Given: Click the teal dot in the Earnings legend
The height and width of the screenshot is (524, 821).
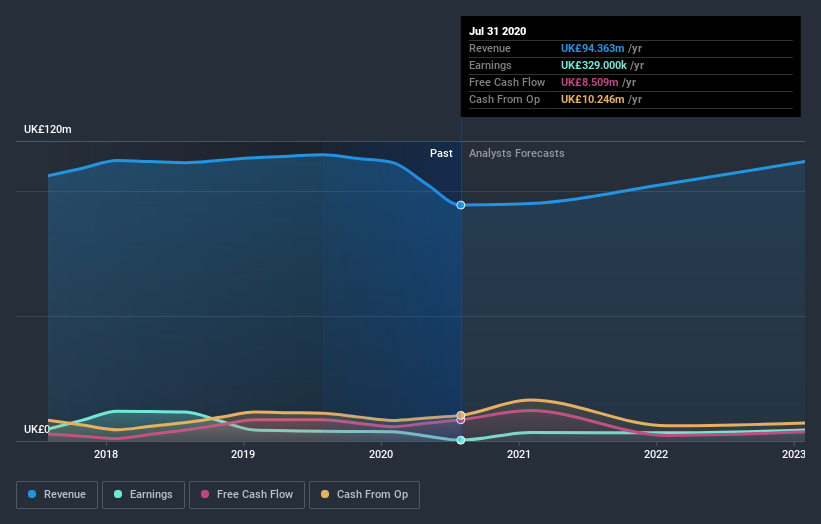Looking at the screenshot, I should coord(118,494).
